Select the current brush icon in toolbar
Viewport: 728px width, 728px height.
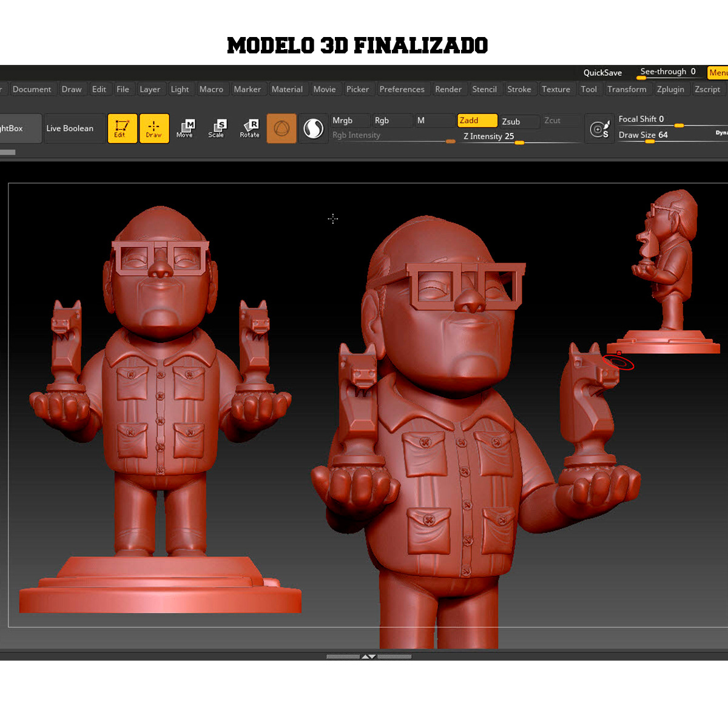(281, 128)
